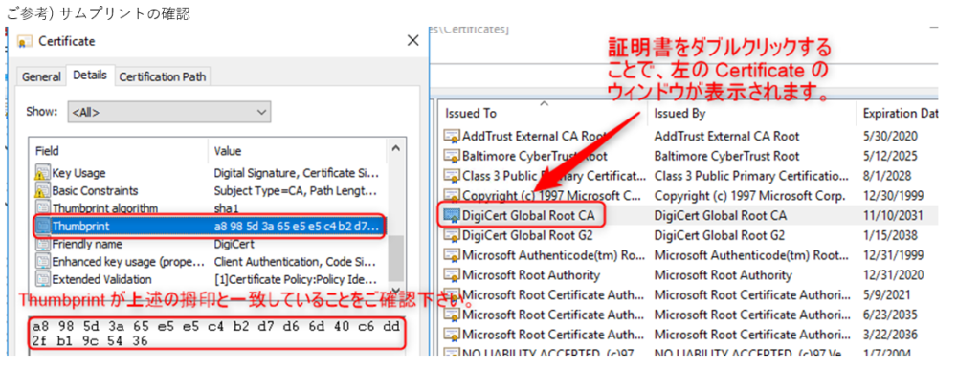Select the '[1]Certificate Policy:Policy Ide...' value
The width and height of the screenshot is (980, 369).
point(295,279)
